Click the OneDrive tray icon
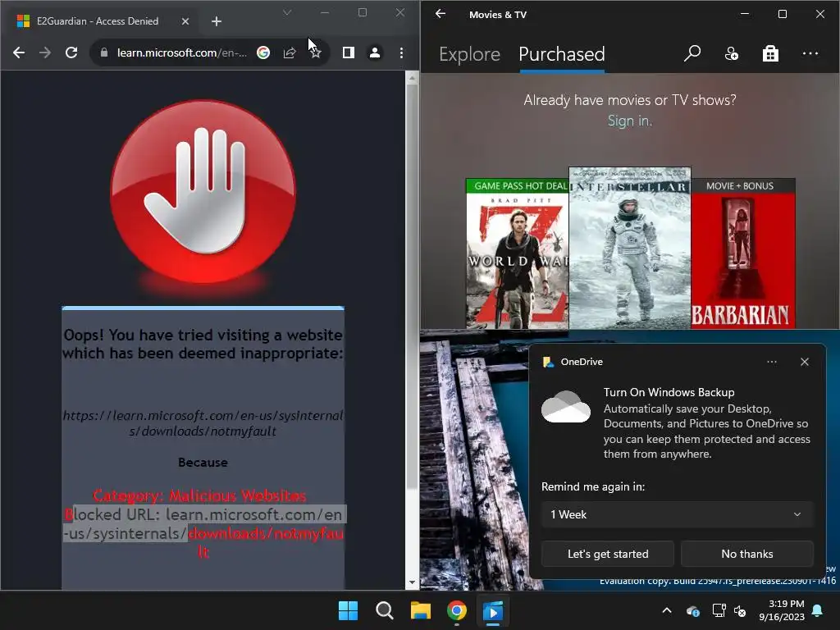The image size is (840, 630). click(692, 610)
